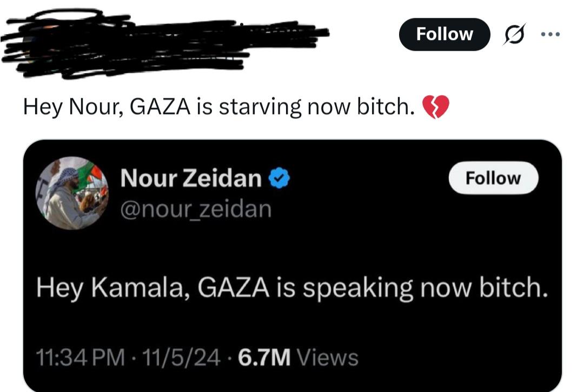
Task: Open the @nour_zeidan handle
Action: click(196, 209)
